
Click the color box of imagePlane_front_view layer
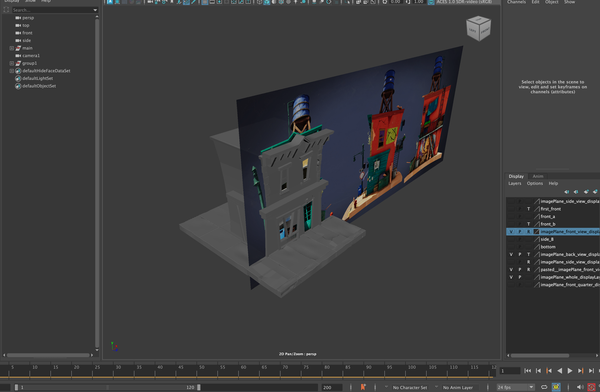tap(536, 232)
